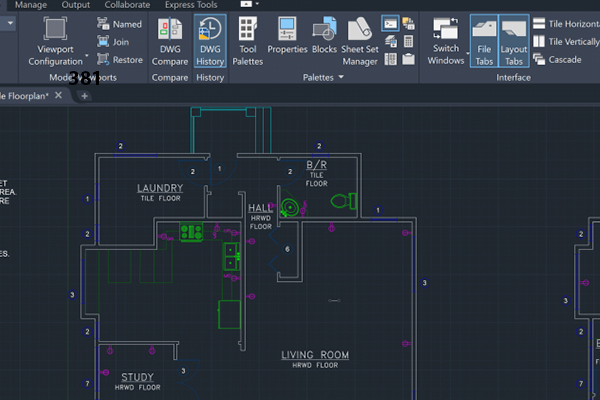
Task: Close the Floorplan drawing tab
Action: coord(58,95)
